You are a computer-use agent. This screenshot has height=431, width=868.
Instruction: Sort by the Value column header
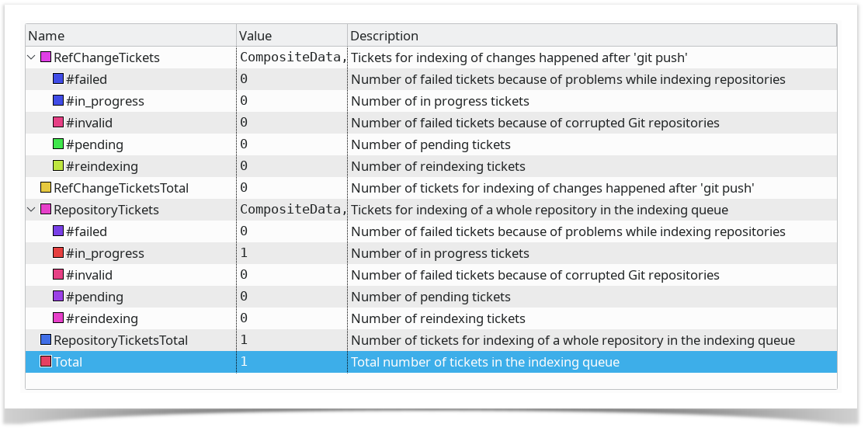pos(292,36)
